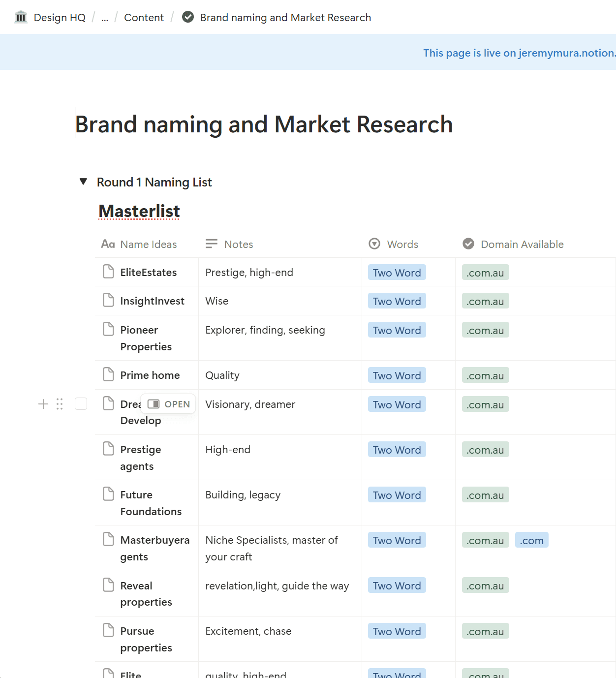Click the page icon beside Prime home
This screenshot has width=616, height=678.
(108, 374)
